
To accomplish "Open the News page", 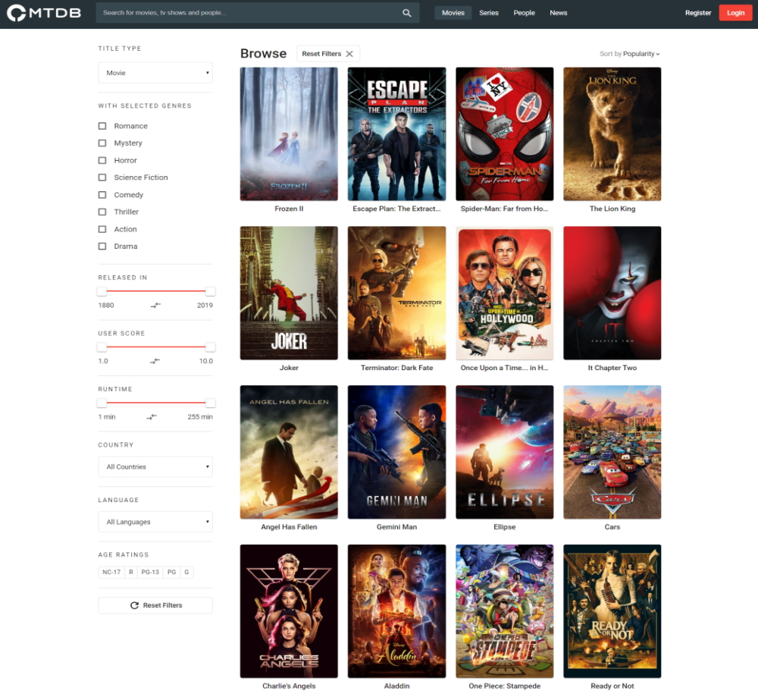I will [x=559, y=13].
